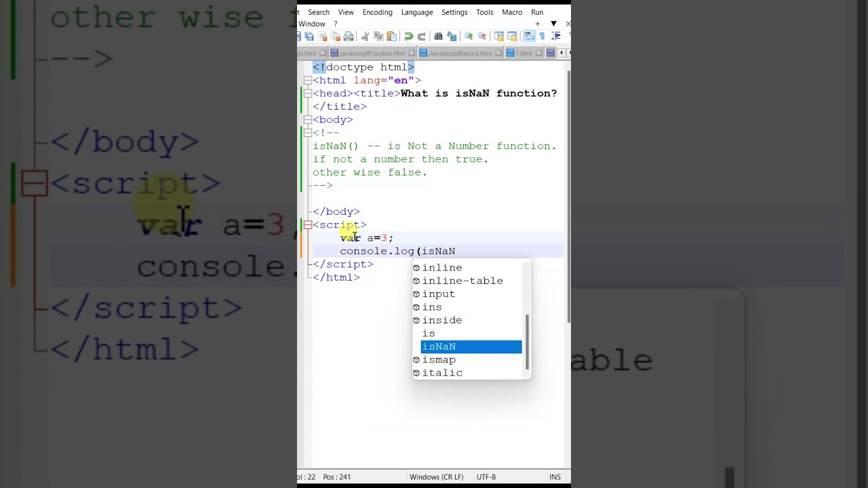868x488 pixels.
Task: Click the Print toolbar icon
Action: pos(349,36)
